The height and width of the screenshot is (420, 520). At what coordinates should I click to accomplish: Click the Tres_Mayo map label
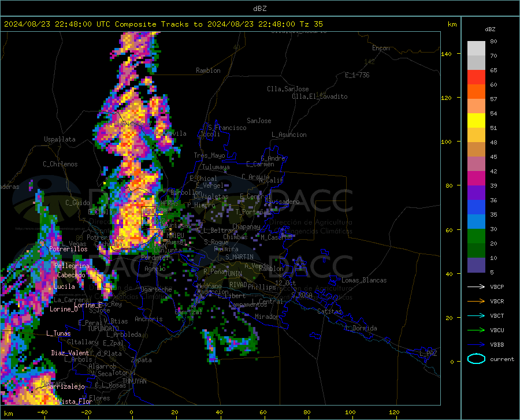(x=209, y=155)
